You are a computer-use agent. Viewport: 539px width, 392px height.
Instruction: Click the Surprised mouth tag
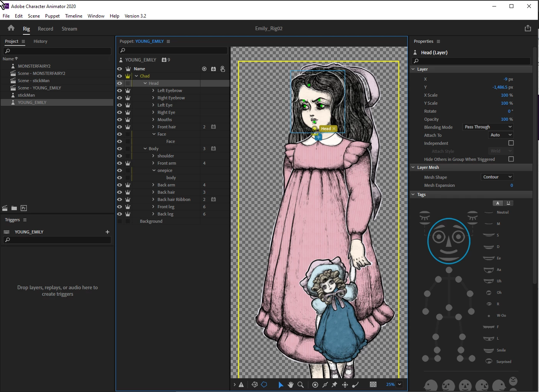pos(489,361)
